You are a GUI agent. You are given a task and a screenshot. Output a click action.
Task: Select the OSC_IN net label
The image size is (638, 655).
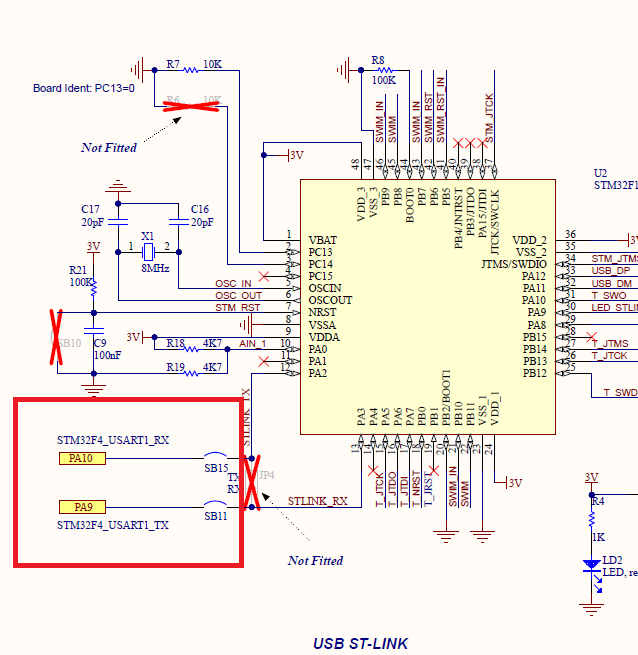point(233,284)
